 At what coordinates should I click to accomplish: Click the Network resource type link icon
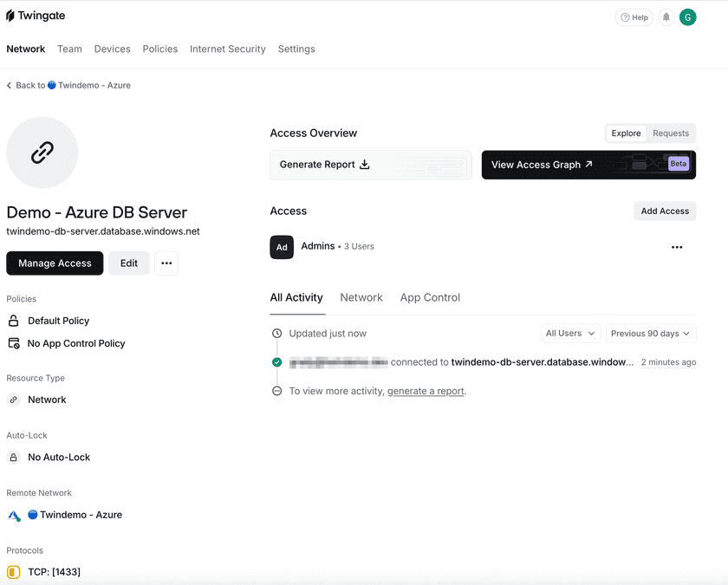coord(13,400)
